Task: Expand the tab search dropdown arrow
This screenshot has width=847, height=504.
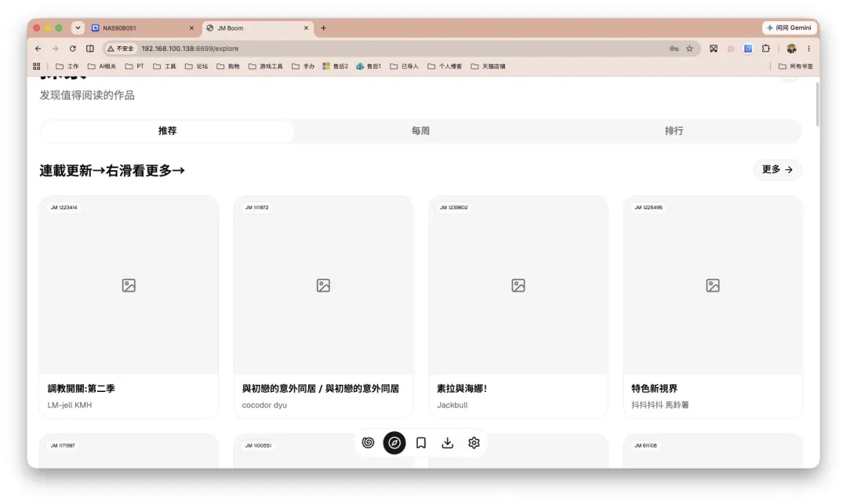Action: coord(78,28)
